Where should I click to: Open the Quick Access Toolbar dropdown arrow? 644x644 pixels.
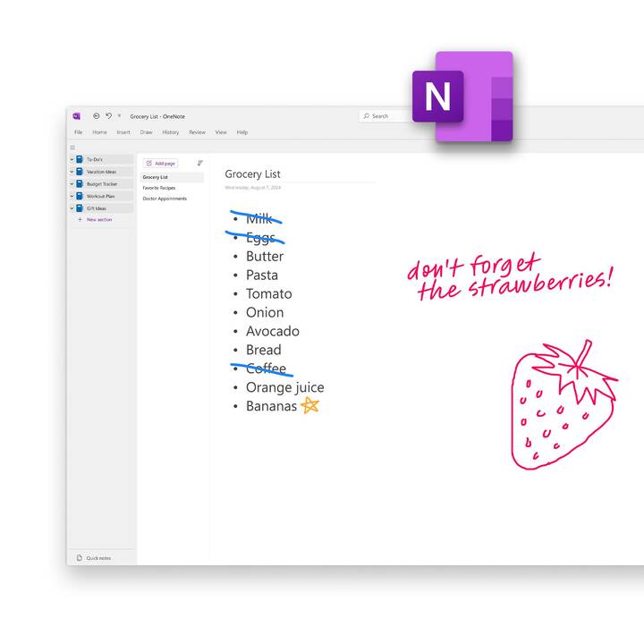pyautogui.click(x=119, y=115)
